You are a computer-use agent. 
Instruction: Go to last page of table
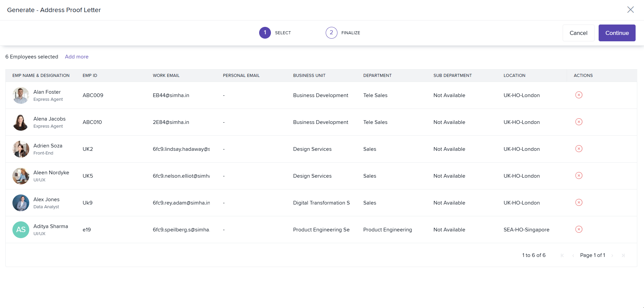pos(623,256)
